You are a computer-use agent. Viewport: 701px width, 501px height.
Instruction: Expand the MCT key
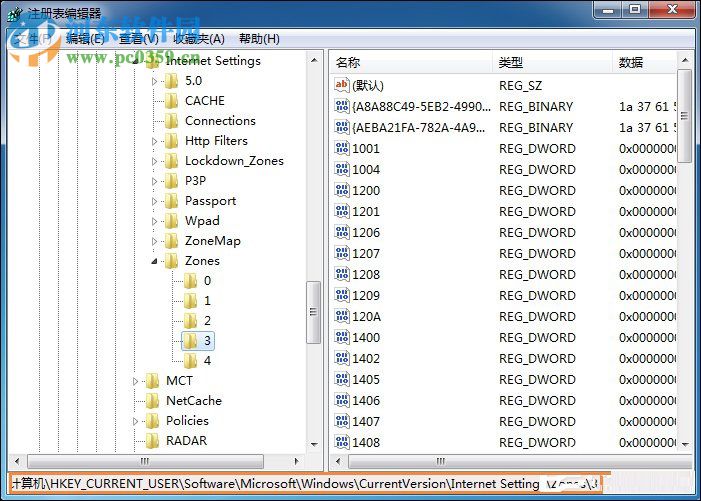click(135, 381)
